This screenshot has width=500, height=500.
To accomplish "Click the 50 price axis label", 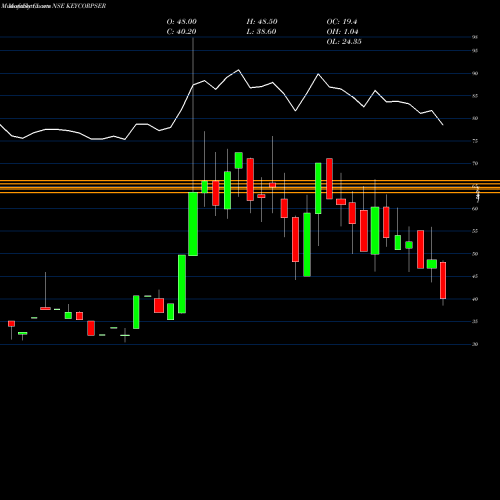I will pos(475,254).
